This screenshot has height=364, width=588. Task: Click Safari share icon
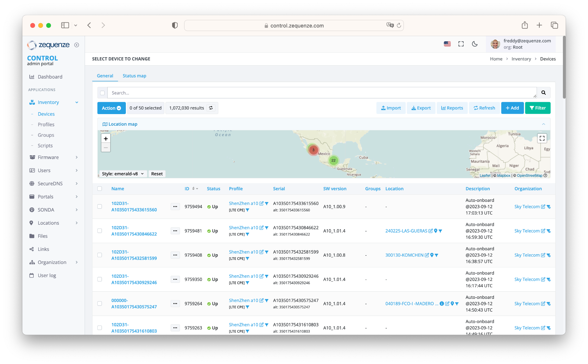(x=525, y=25)
